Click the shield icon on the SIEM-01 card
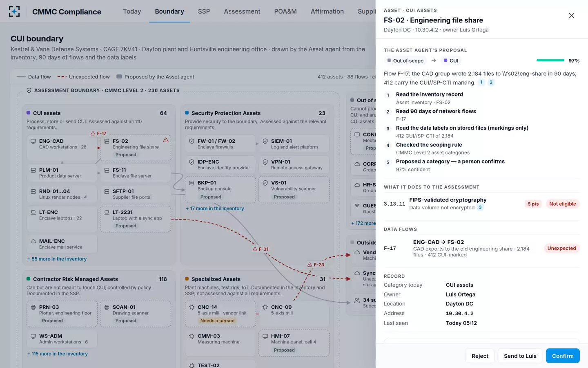 coord(265,141)
